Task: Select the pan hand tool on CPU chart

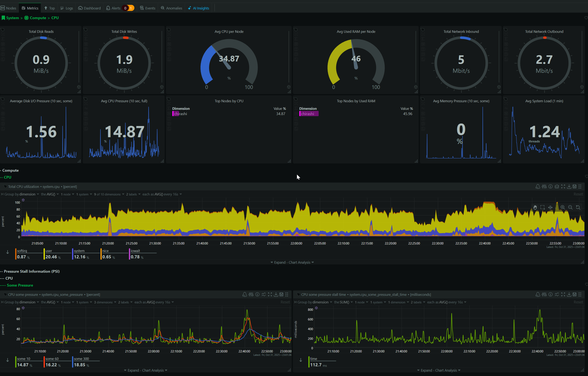Action: click(535, 207)
